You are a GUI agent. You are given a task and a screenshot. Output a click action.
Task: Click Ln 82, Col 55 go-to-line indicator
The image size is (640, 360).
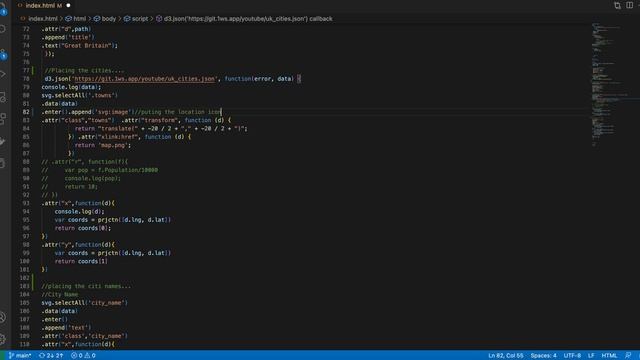506,356
